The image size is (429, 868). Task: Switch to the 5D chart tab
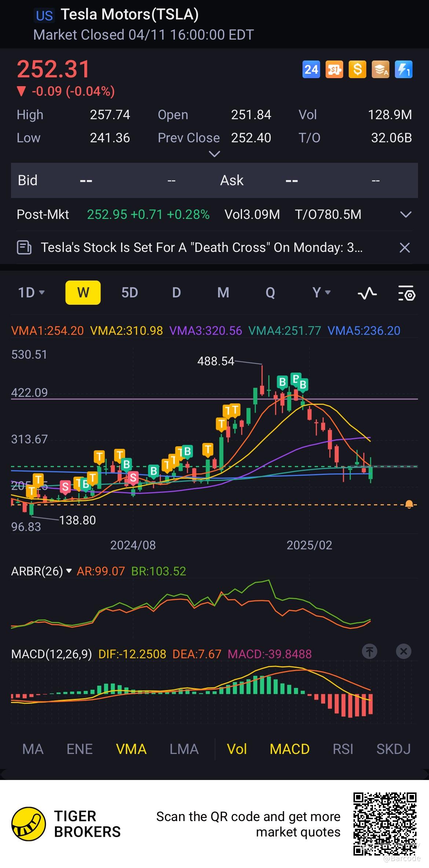pyautogui.click(x=129, y=293)
